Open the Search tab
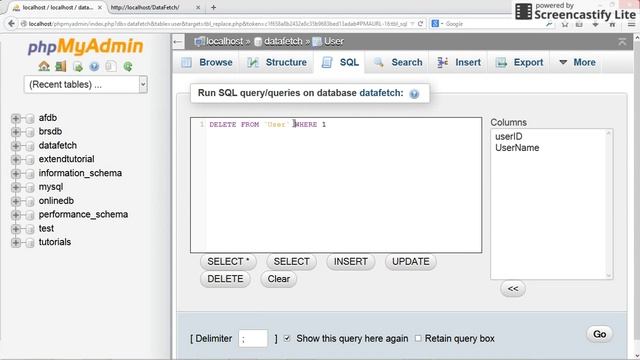Image resolution: width=640 pixels, height=360 pixels. pos(398,62)
